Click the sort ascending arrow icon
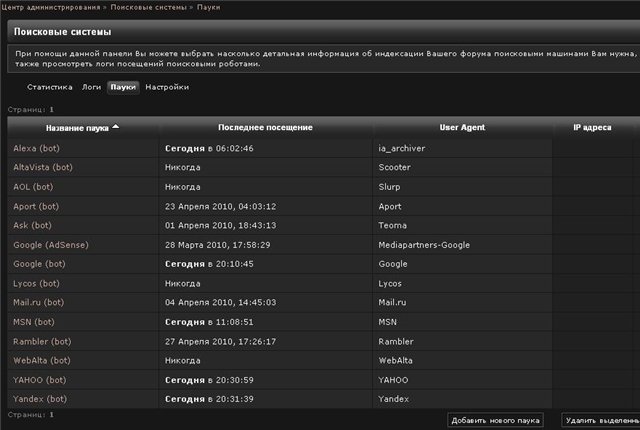 116,126
